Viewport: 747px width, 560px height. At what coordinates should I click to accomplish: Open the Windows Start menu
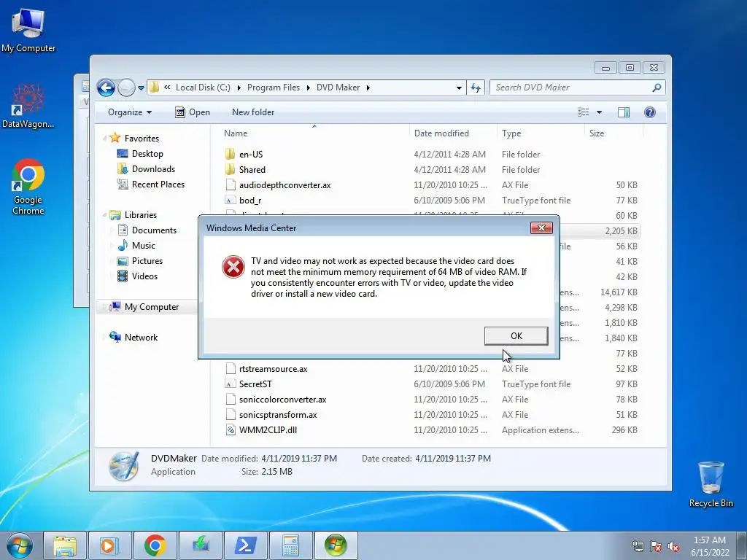19,545
